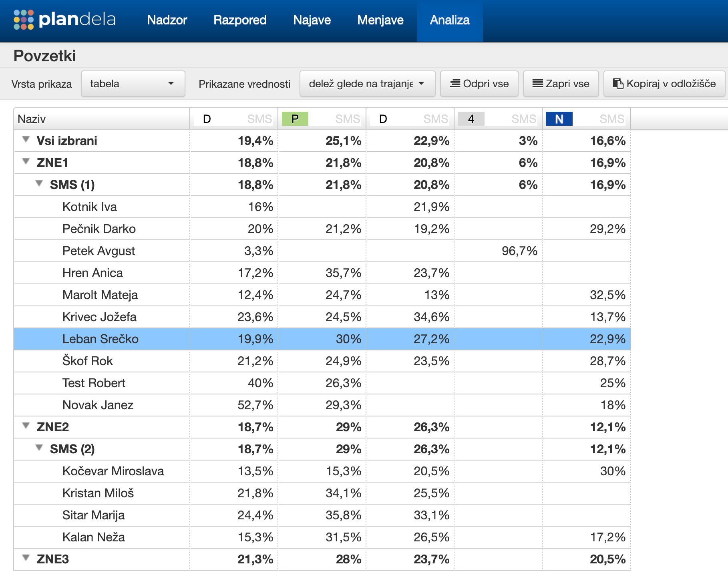Collapse the SMS (2) subgroup
The width and height of the screenshot is (728, 571).
tap(39, 448)
